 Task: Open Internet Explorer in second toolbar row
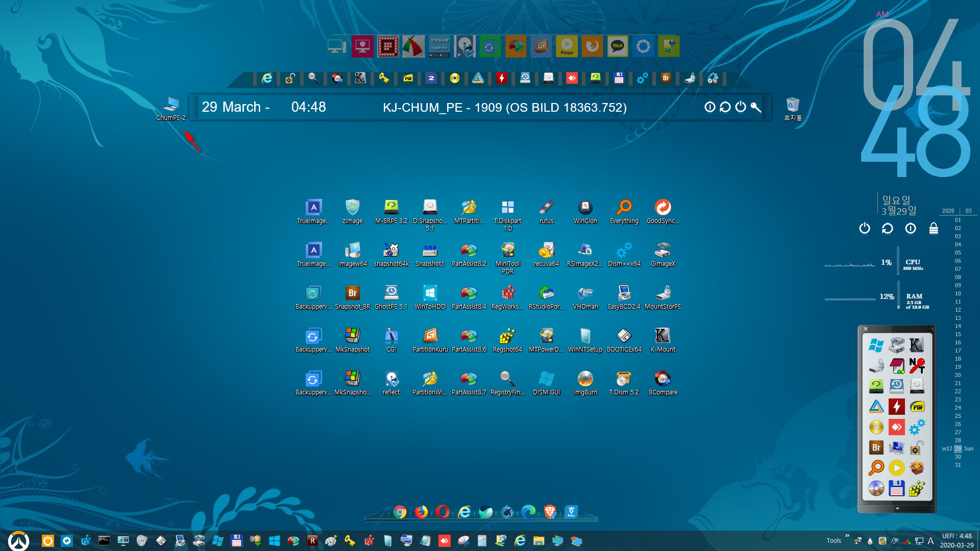(267, 78)
